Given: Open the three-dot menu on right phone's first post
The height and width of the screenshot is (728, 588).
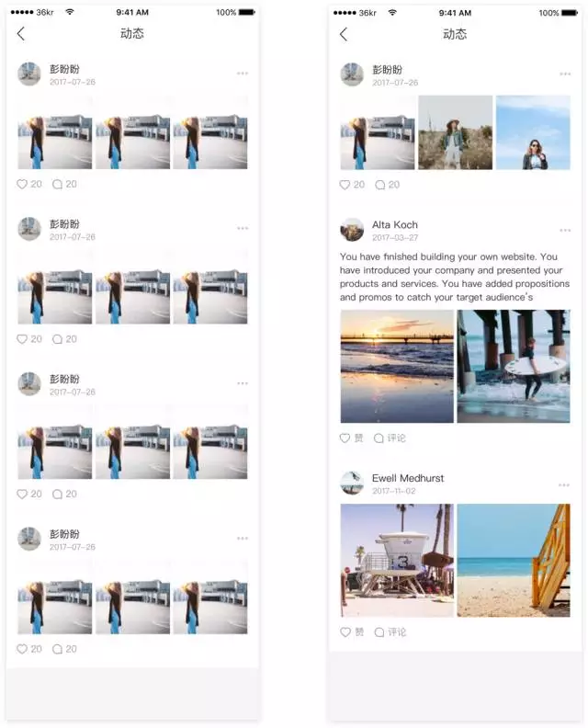Looking at the screenshot, I should [565, 74].
